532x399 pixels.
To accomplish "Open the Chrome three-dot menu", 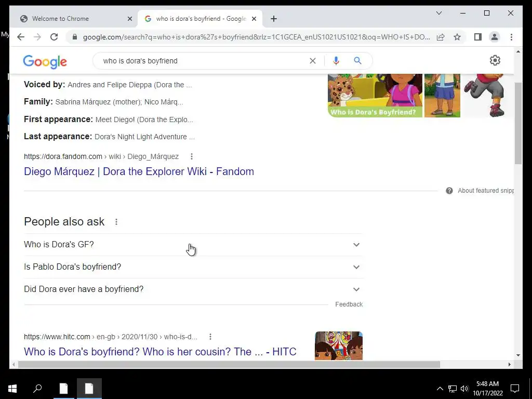I will coord(511,37).
